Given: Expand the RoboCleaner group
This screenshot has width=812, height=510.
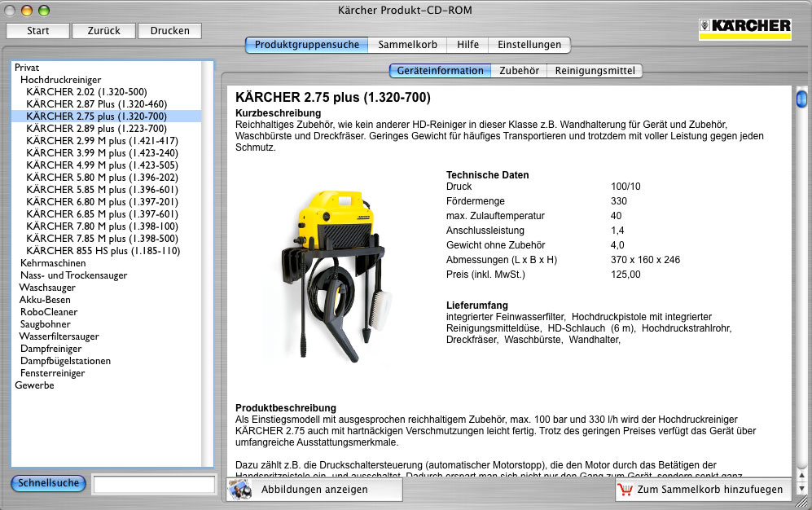Looking at the screenshot, I should [49, 312].
